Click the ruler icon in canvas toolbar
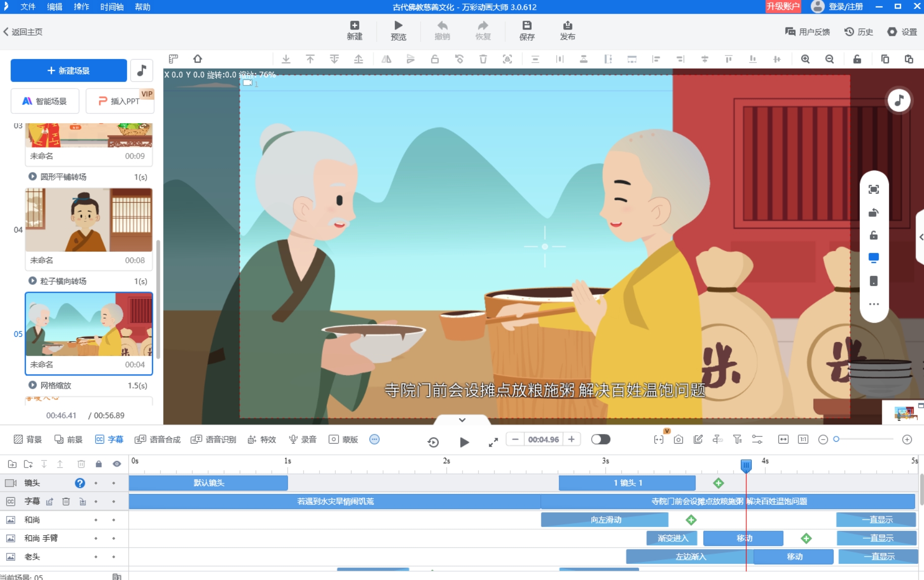The height and width of the screenshot is (580, 924). 174,59
